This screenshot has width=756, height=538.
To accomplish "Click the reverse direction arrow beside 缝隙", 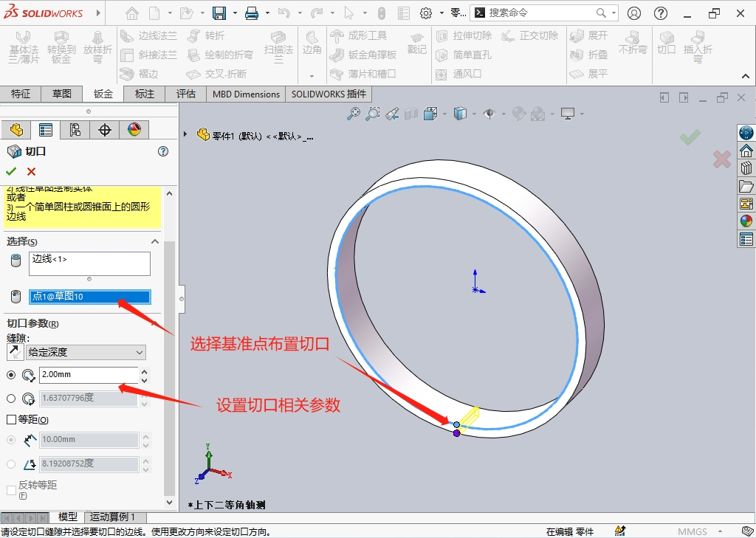I will (15, 352).
